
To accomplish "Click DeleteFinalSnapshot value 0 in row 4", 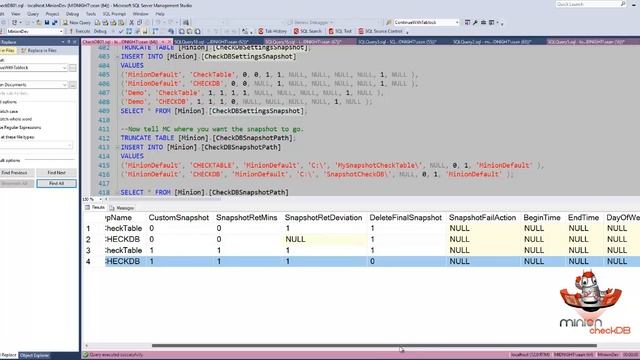I will [407, 261].
